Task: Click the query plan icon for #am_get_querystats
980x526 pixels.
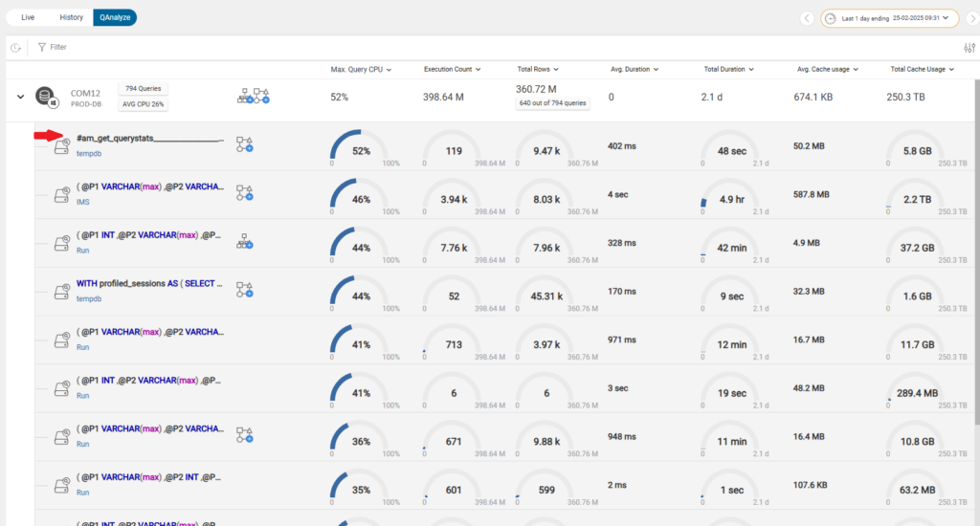Action: point(245,144)
